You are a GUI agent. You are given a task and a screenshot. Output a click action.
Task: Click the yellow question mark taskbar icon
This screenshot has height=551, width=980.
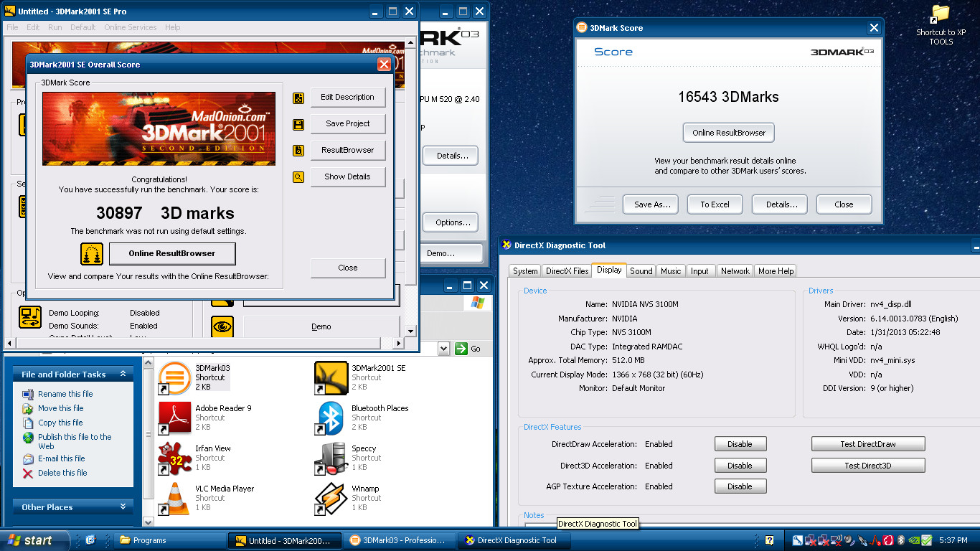[769, 540]
